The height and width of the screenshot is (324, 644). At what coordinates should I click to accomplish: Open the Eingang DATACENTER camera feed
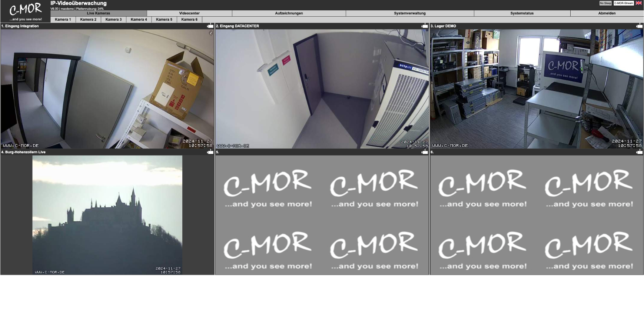(322, 89)
